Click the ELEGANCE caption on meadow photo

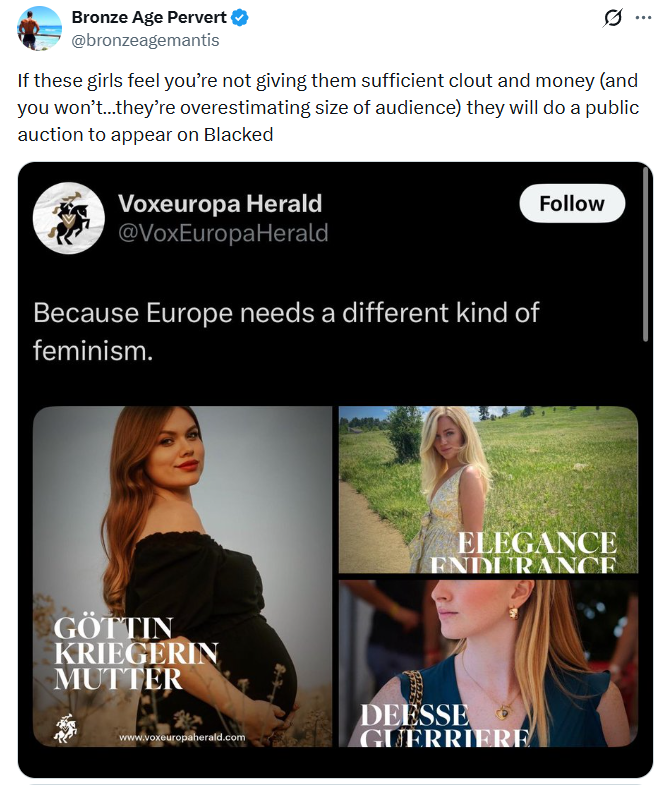point(537,544)
